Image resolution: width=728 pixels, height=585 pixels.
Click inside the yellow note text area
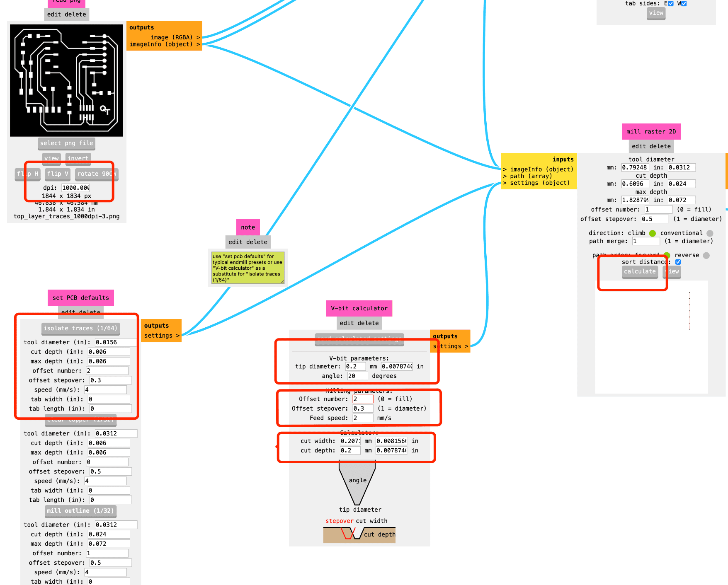pyautogui.click(x=248, y=268)
